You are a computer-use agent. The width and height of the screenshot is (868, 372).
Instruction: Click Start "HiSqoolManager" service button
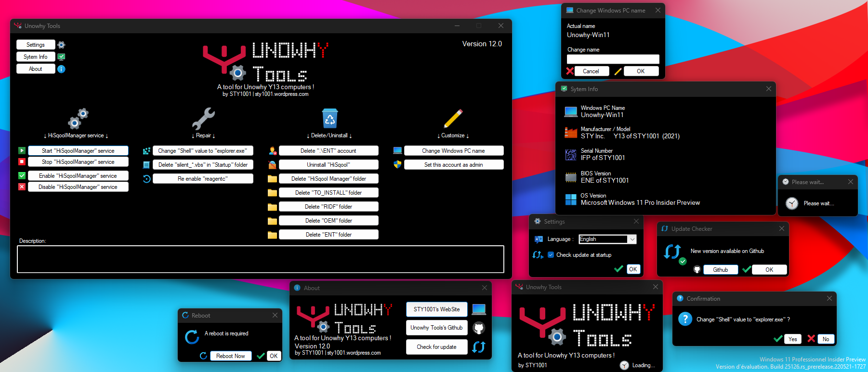[x=78, y=151]
